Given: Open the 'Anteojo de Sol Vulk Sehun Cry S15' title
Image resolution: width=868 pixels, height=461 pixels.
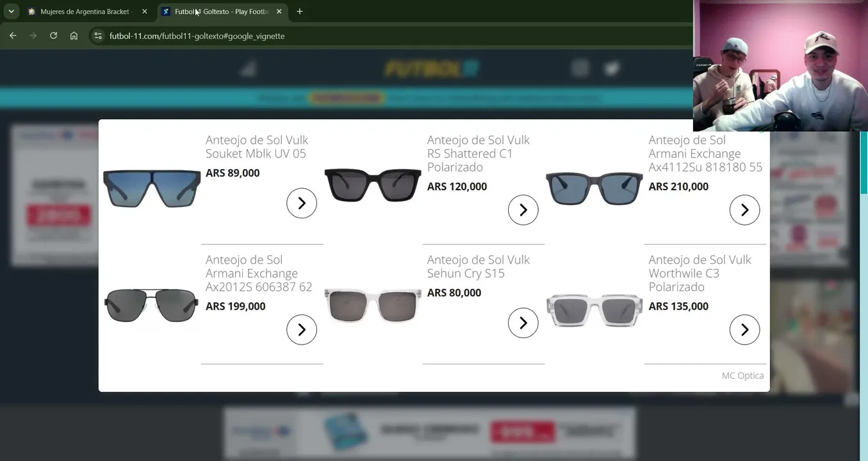Looking at the screenshot, I should click(479, 266).
